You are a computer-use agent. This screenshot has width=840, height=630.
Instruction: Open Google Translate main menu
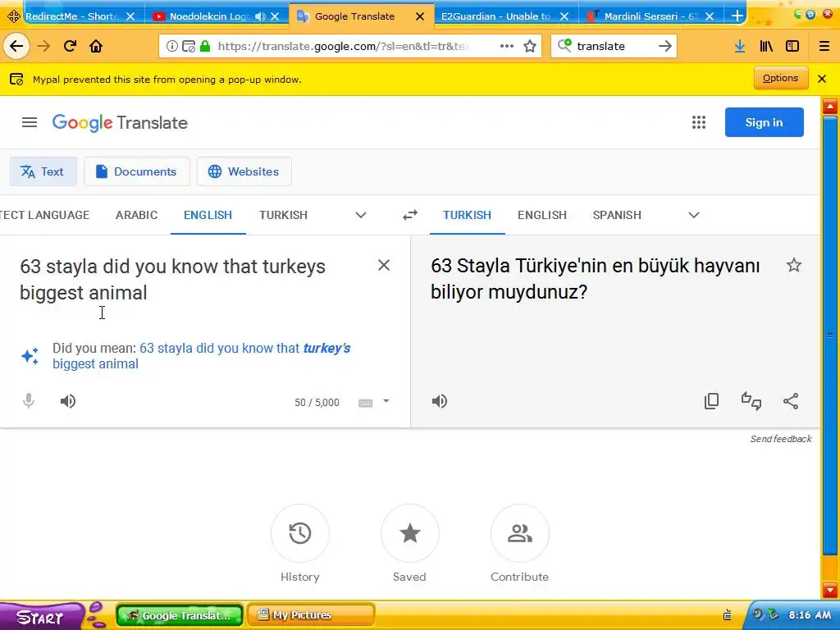click(x=30, y=123)
